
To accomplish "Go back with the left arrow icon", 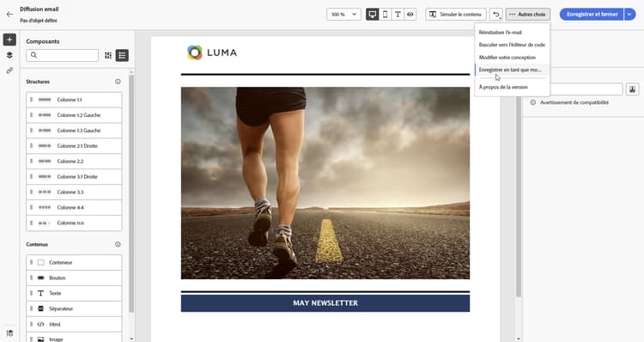I will 9,15.
